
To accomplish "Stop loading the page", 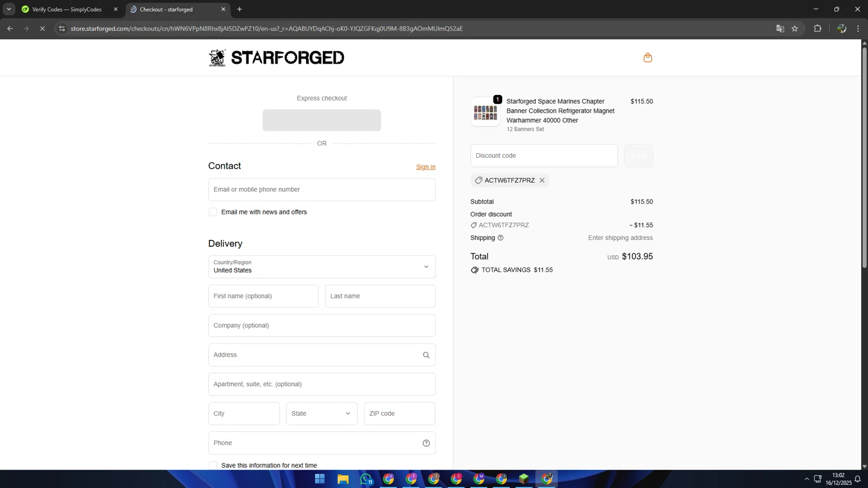I will tap(42, 28).
